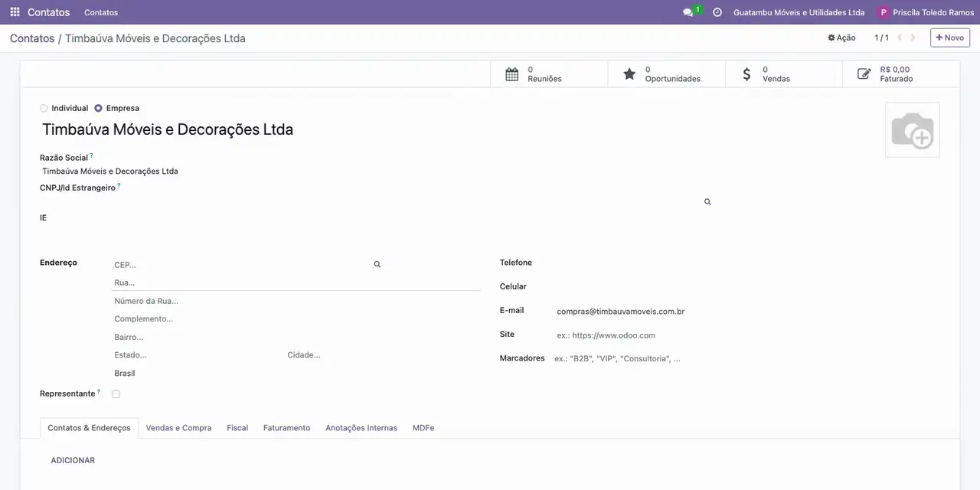Open the MDFe tab

423,428
